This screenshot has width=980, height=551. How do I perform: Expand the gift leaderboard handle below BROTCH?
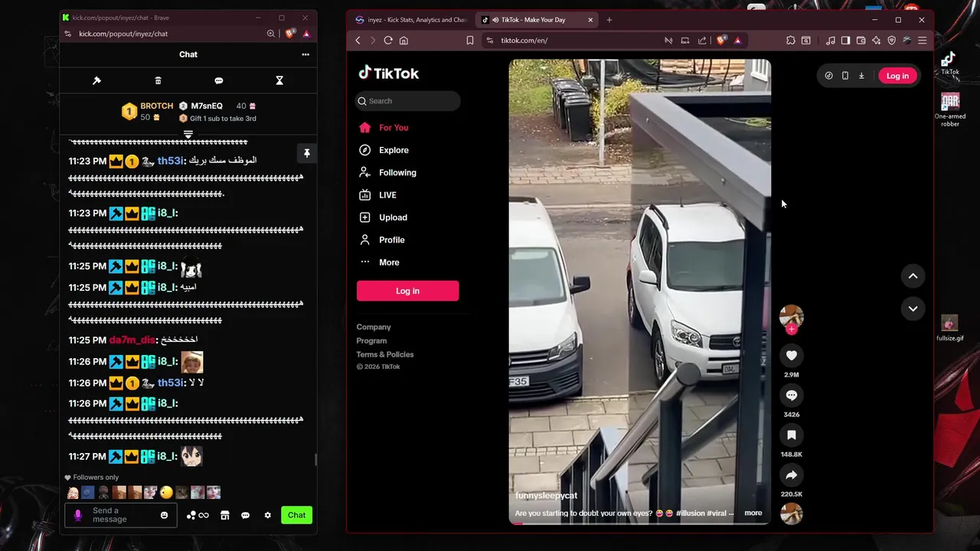tap(188, 135)
